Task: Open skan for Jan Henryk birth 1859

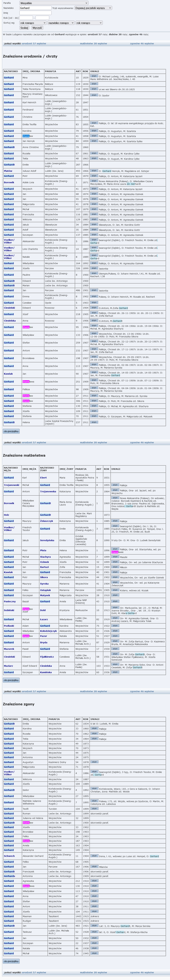Action: click(94, 141)
